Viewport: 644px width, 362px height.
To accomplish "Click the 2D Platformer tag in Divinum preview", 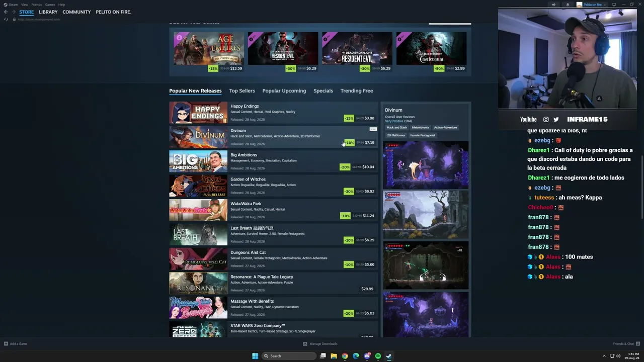I will 396,135.
